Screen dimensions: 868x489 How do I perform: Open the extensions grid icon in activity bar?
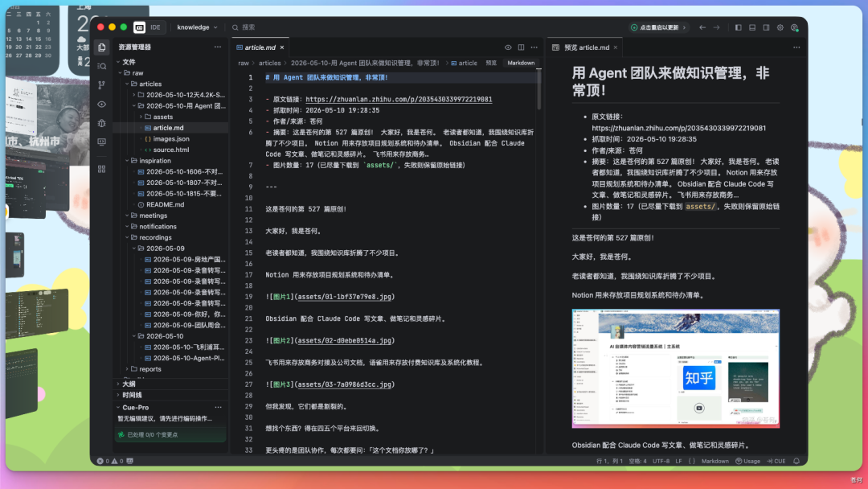click(102, 169)
